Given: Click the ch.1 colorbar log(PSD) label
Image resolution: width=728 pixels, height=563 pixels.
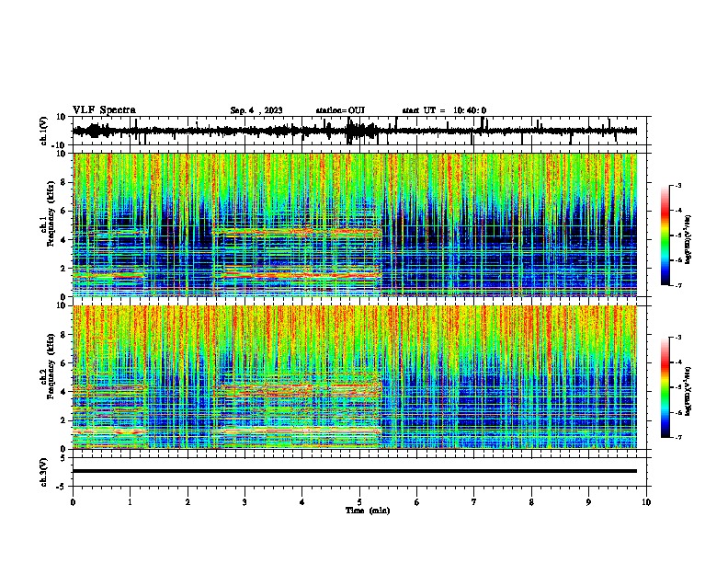Looking at the screenshot, I should point(688,240).
